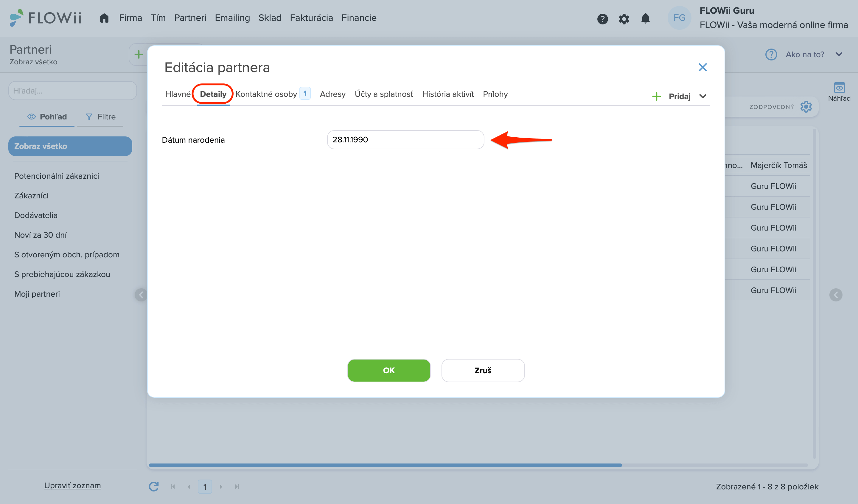Open the Kontaktné osoby tab

pos(266,94)
